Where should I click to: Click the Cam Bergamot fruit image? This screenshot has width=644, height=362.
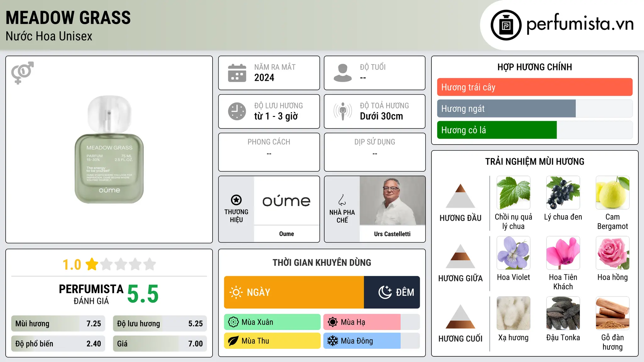tap(613, 193)
